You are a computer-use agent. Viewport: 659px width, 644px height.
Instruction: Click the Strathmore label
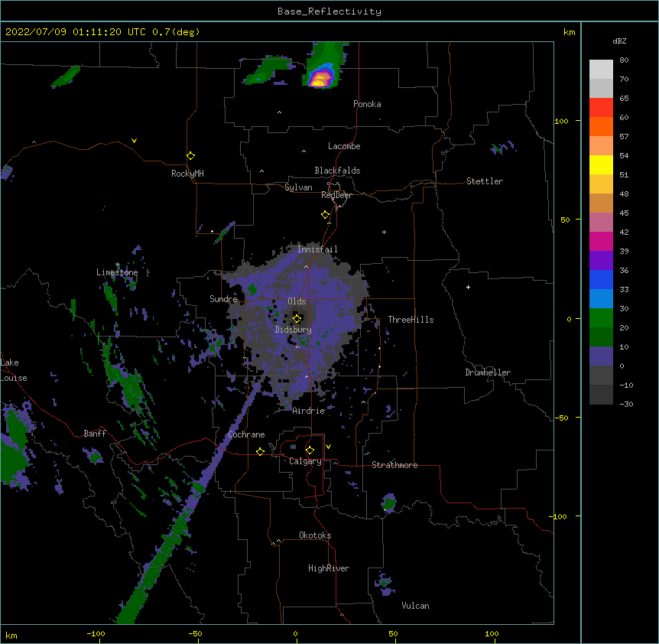(x=394, y=465)
